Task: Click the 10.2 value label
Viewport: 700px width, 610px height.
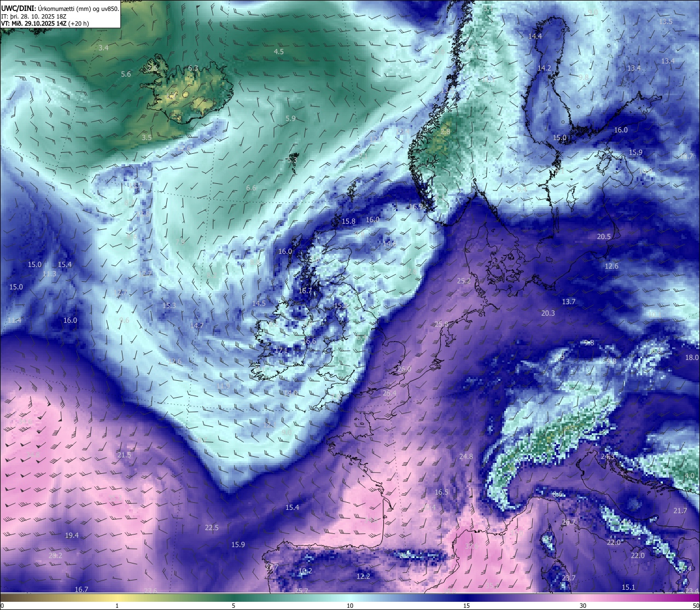Action: tap(305, 571)
